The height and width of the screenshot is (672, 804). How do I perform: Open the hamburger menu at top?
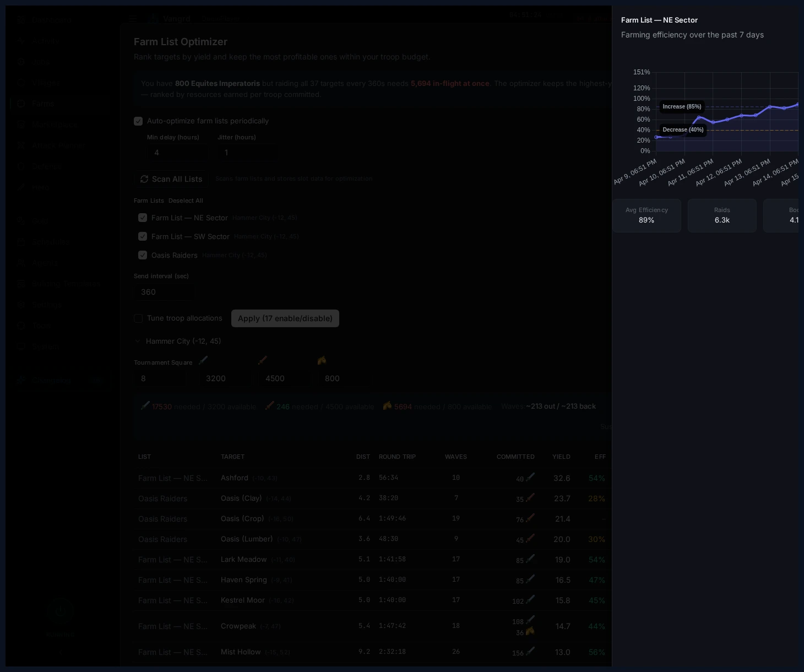133,18
